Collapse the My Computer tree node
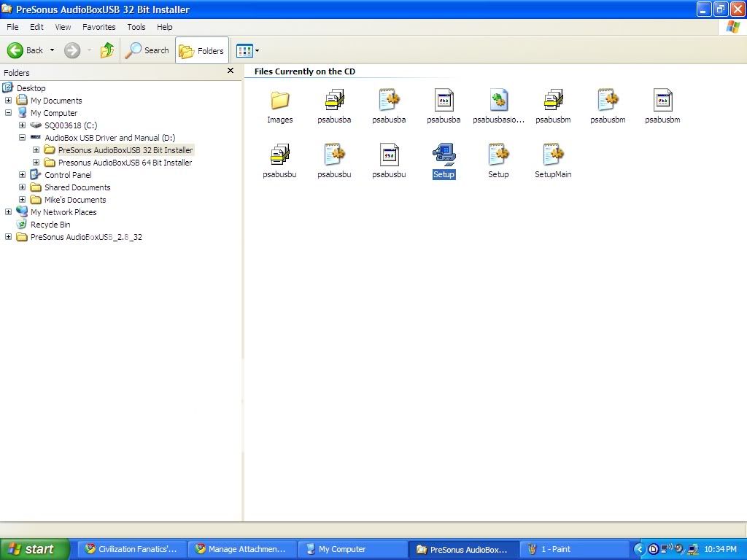The width and height of the screenshot is (747, 560). click(8, 113)
